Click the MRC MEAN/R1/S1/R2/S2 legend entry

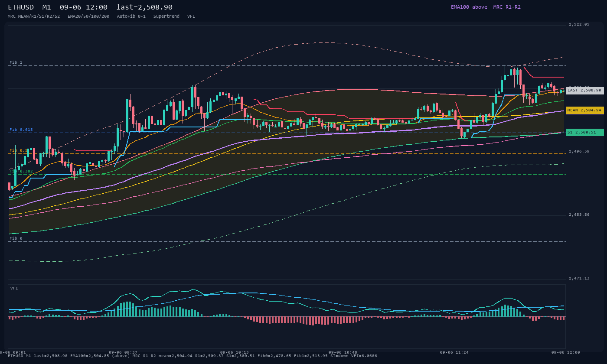34,16
